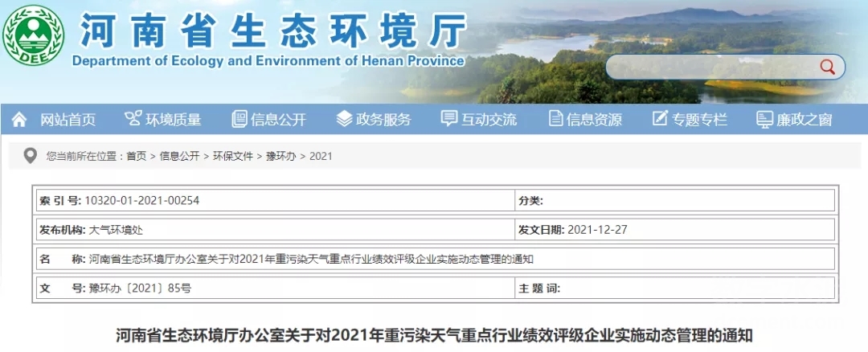Open the 专题专栏 menu item
The image size is (868, 352).
pos(699,119)
